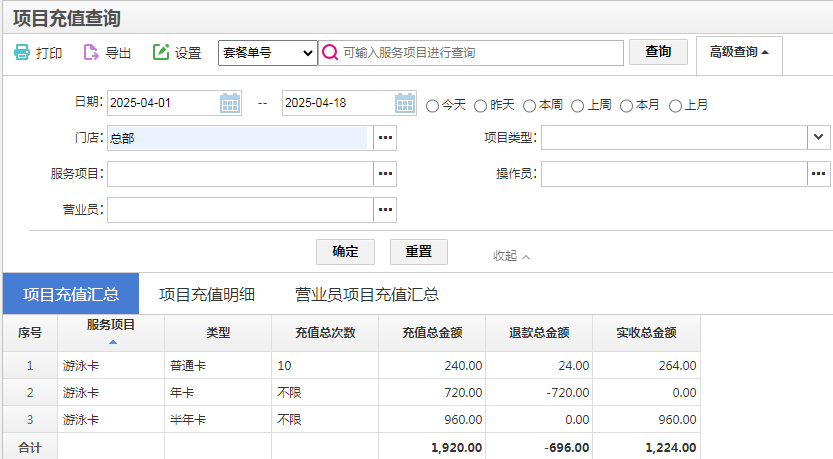Open calendar for end date 2025-04-18
833x459 pixels.
point(404,103)
